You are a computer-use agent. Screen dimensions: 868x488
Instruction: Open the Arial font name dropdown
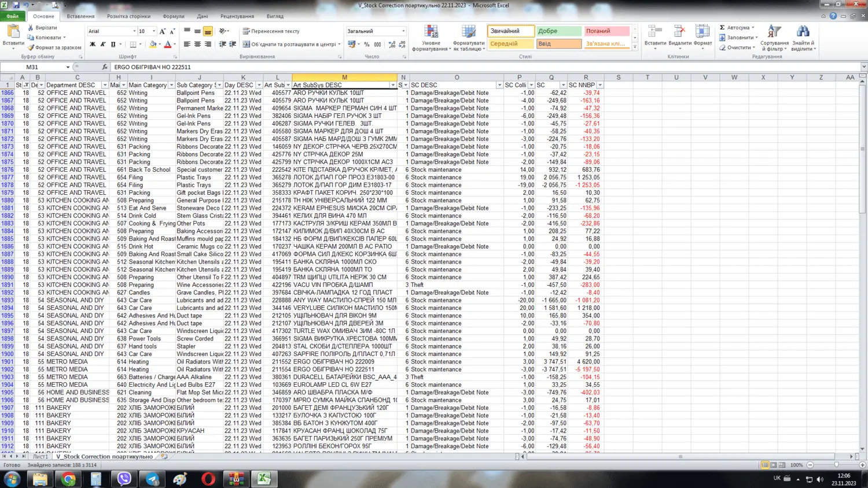click(134, 31)
